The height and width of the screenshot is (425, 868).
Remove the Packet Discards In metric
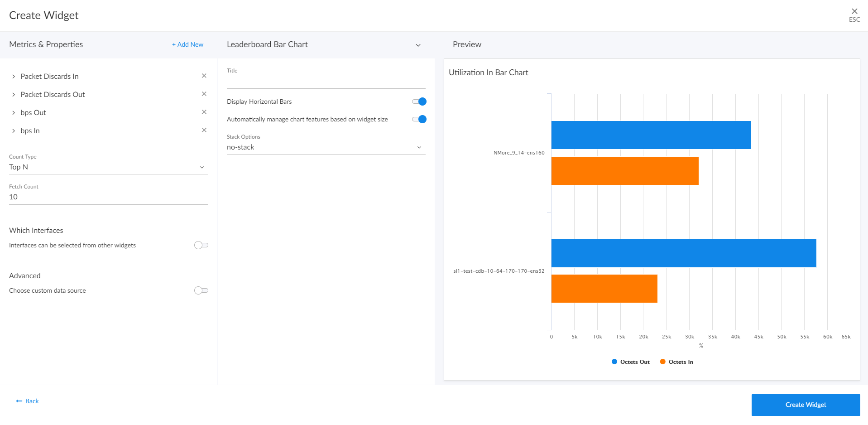click(x=204, y=76)
